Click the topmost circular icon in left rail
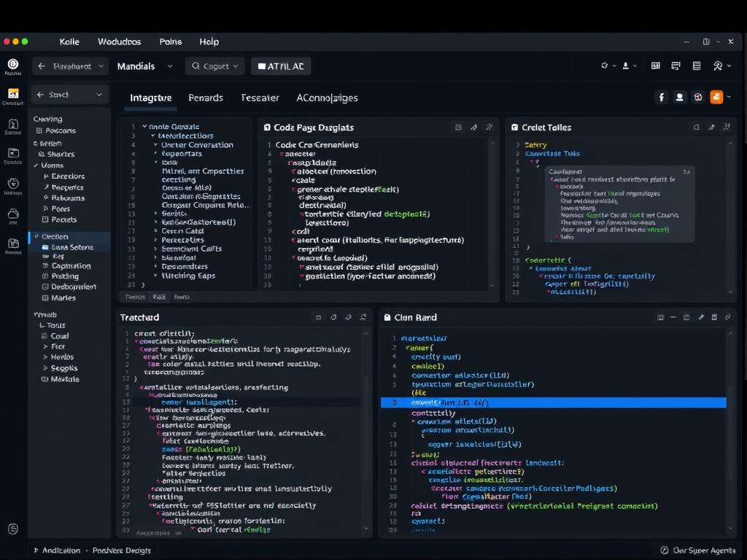This screenshot has width=747, height=560. coord(13,64)
